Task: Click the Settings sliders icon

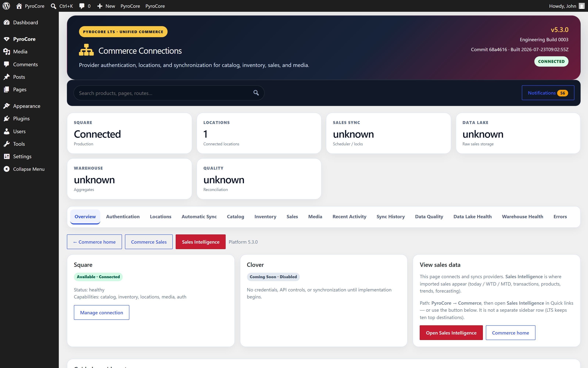Action: (x=7, y=157)
